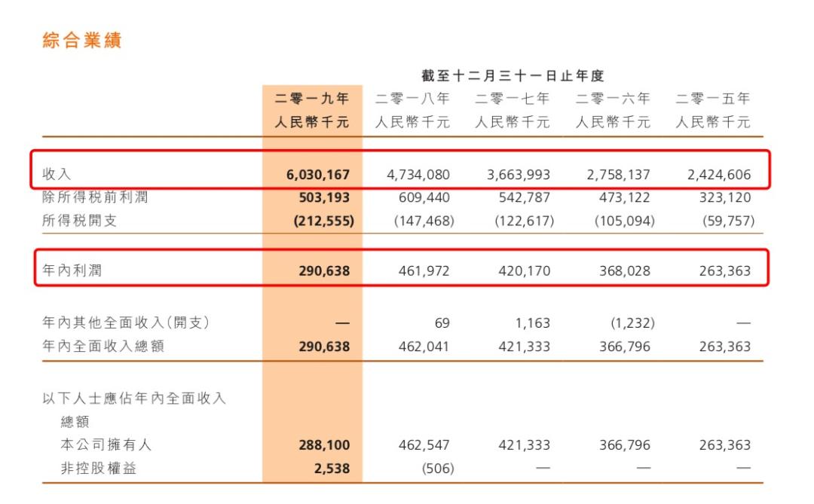
Task: Select revenue value 3,663,993
Action: pos(519,175)
